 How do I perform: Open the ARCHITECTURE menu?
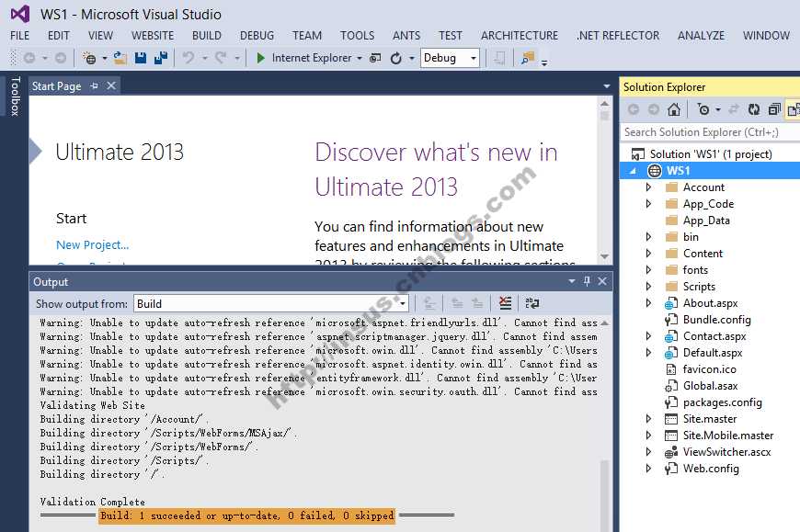pyautogui.click(x=520, y=36)
